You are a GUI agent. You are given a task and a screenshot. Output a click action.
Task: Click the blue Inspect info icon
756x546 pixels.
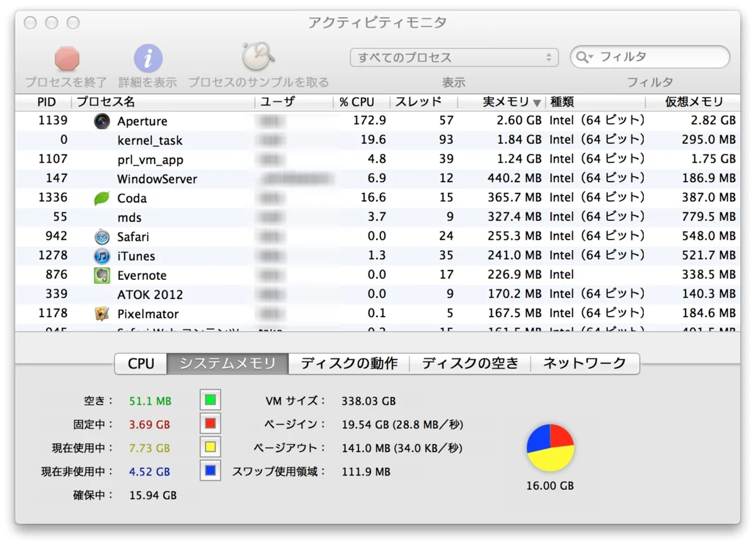point(148,59)
